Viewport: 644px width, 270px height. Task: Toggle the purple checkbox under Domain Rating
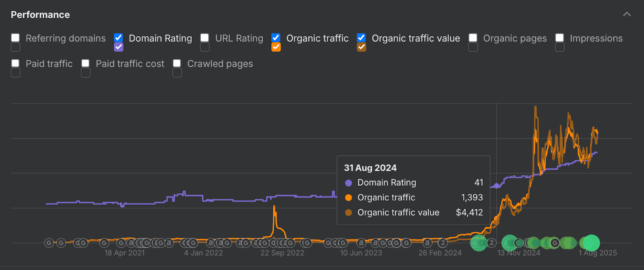(118, 47)
